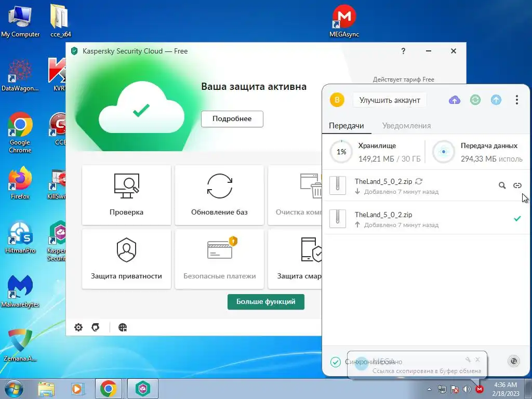Click Улучшить аккаунт button
The width and height of the screenshot is (532, 399).
point(390,100)
